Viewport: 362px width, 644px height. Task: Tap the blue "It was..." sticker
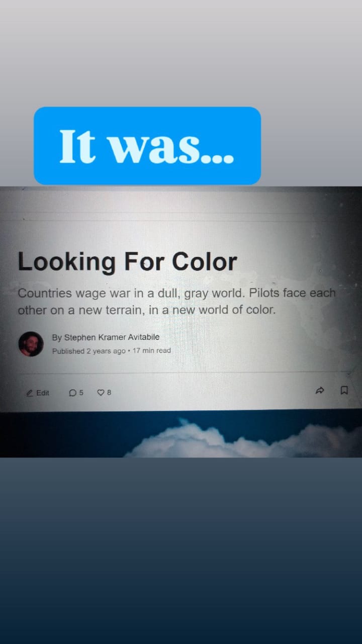point(147,146)
